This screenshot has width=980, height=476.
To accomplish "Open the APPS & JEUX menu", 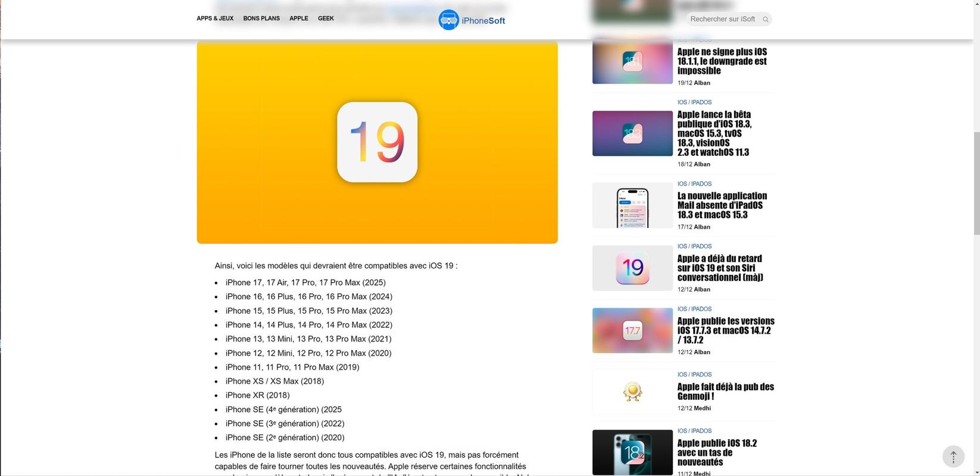I will coord(215,18).
